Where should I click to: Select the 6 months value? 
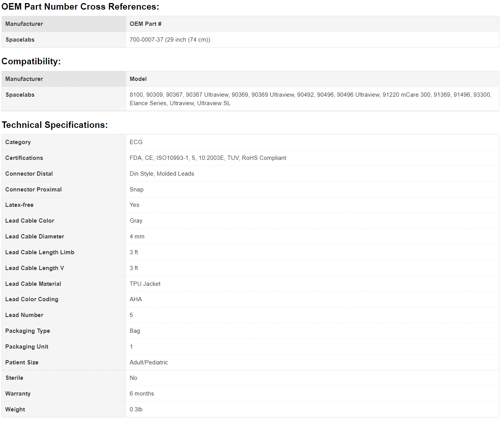pyautogui.click(x=142, y=394)
